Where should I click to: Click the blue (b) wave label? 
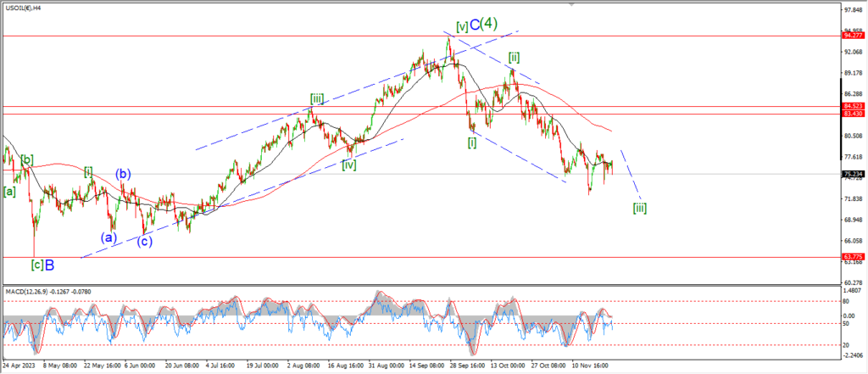(x=124, y=175)
